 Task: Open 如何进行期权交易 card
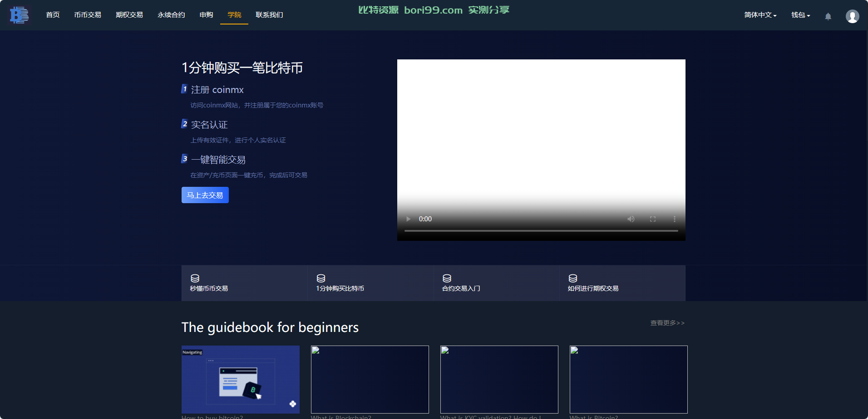(x=622, y=283)
